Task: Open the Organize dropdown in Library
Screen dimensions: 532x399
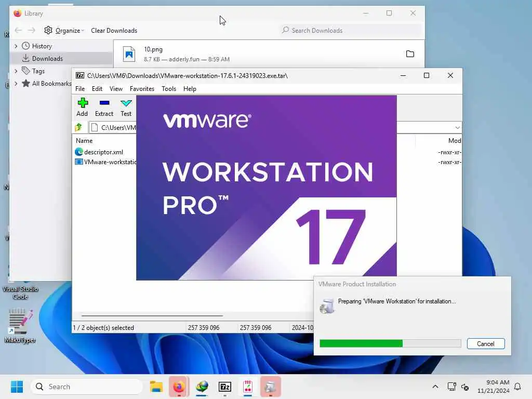Action: point(64,31)
